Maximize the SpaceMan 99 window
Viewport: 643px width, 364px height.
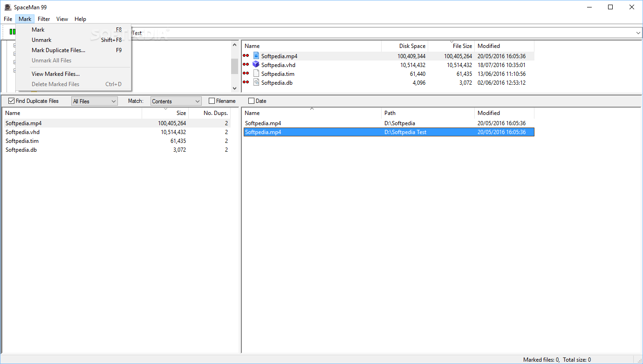[x=610, y=7]
